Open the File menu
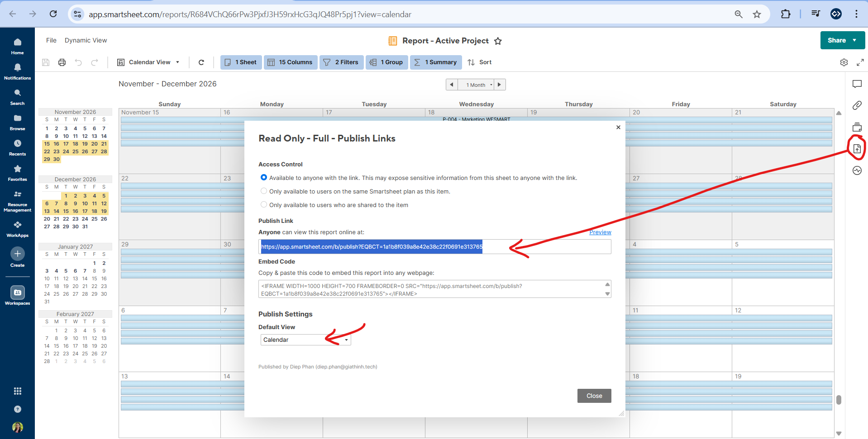Screen dimensions: 868x439 click(x=51, y=40)
